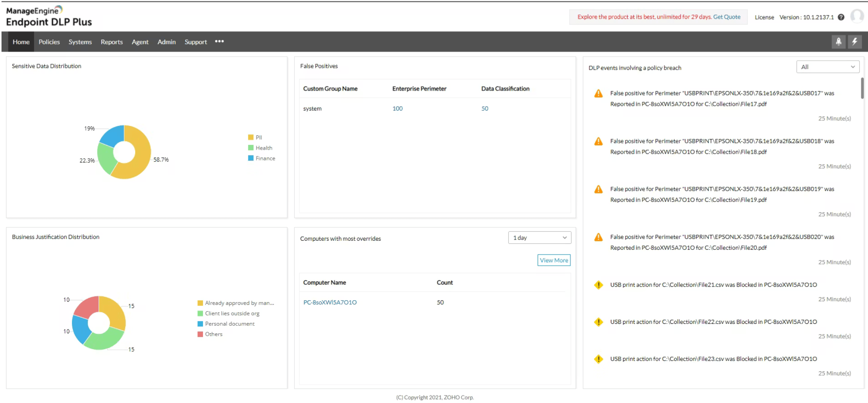
Task: Toggle the PII legend swatch
Action: (x=251, y=137)
